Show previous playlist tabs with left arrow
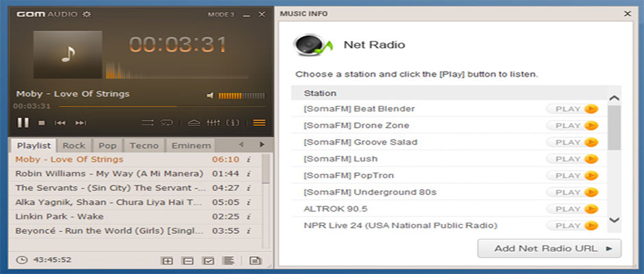Image resolution: width=644 pixels, height=274 pixels. point(241,144)
